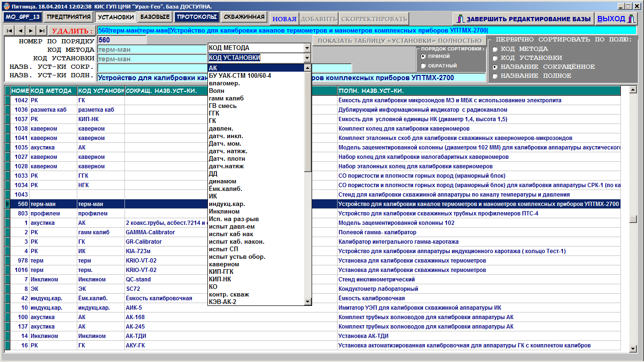Select ПРЯМОЙ sort order

423,56
